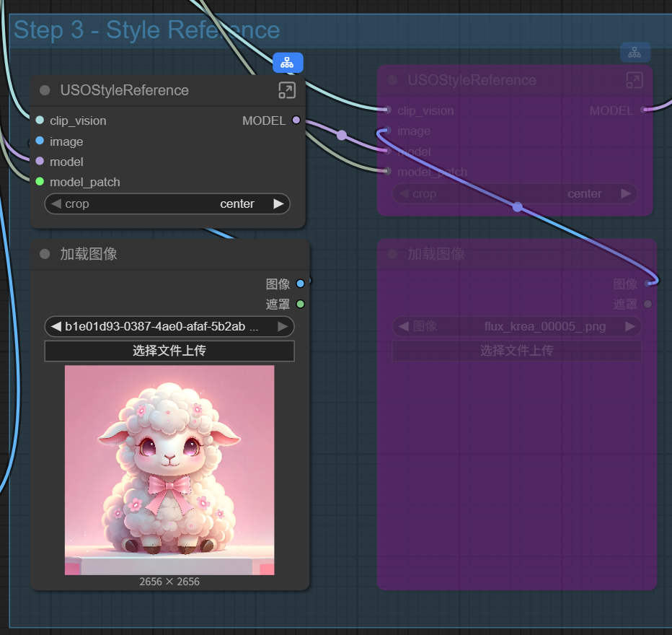Click the clip_vision input socket on the bypassed node

pyautogui.click(x=387, y=110)
